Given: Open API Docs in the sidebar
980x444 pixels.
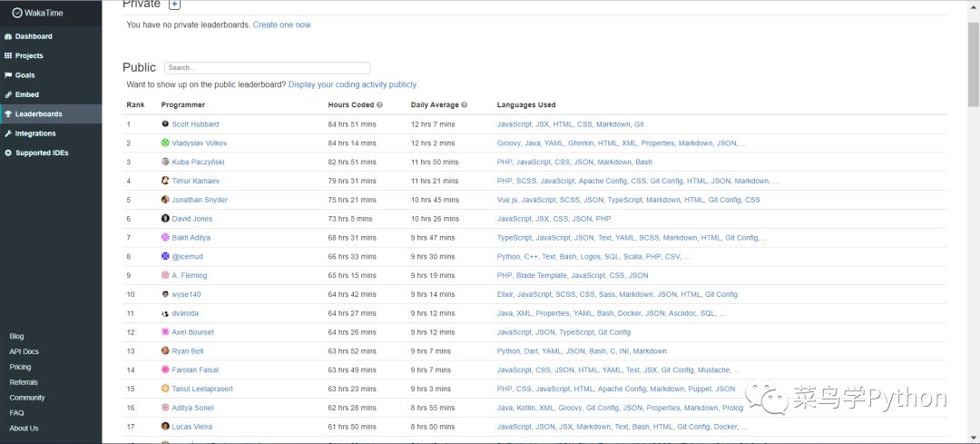Looking at the screenshot, I should (24, 351).
